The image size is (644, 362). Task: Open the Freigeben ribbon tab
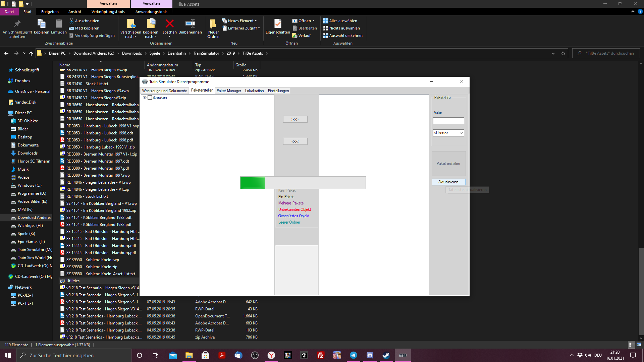coord(50,12)
